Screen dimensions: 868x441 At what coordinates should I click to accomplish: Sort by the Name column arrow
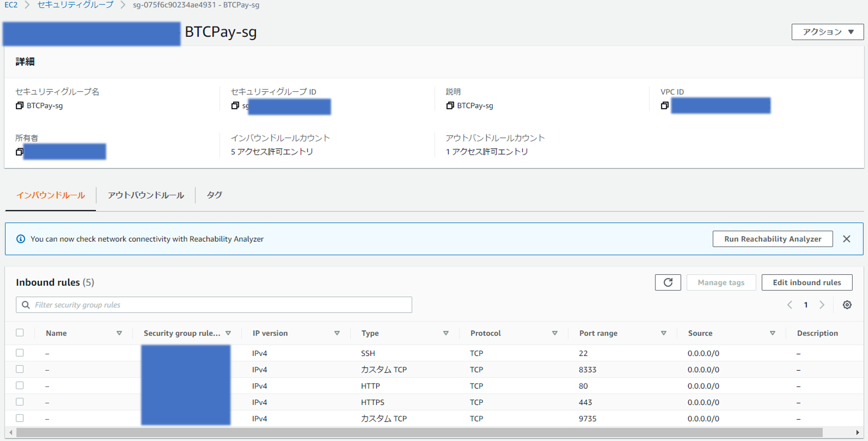coord(119,333)
